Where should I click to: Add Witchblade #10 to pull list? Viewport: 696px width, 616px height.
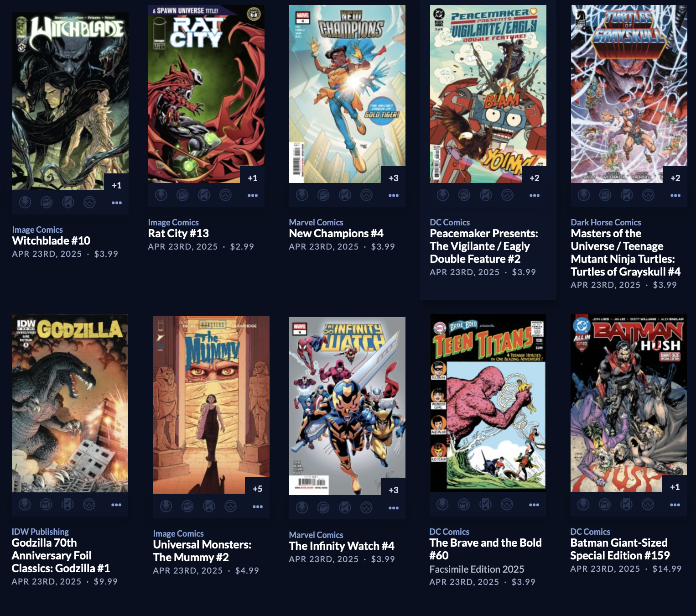pos(25,202)
